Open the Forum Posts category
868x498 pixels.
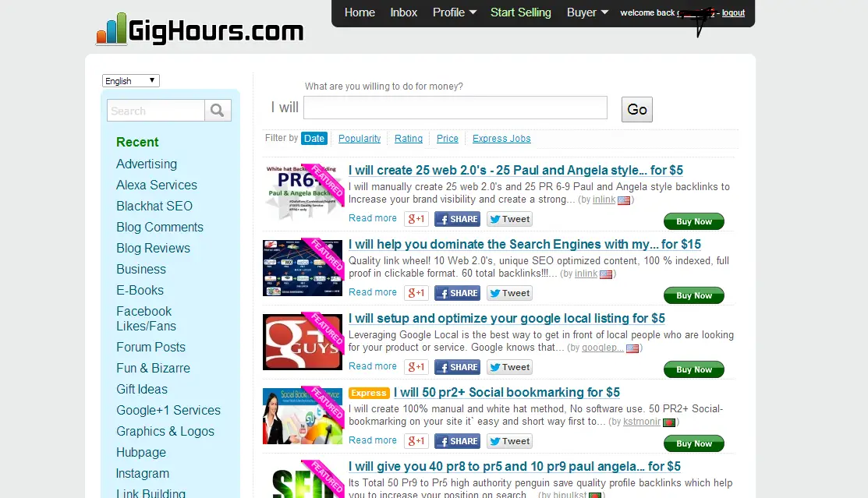151,348
